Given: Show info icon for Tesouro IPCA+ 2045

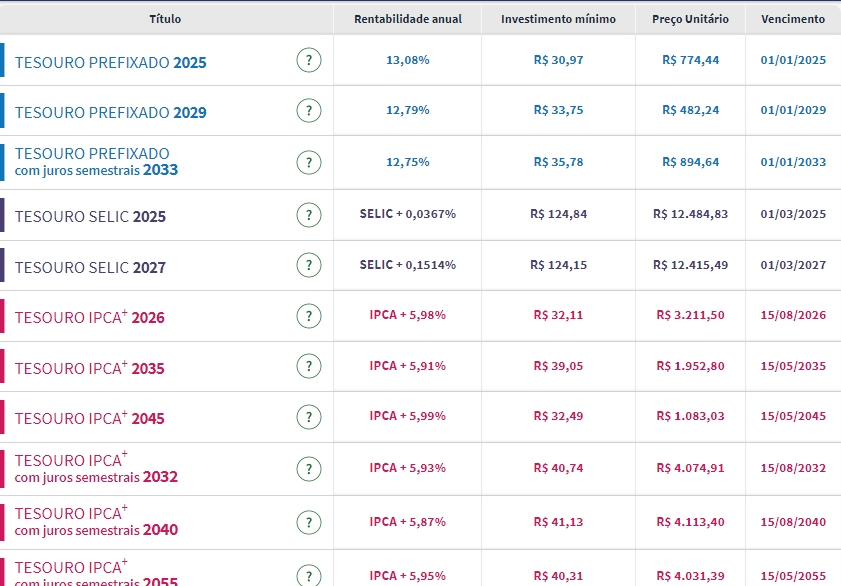Looking at the screenshot, I should pos(309,417).
